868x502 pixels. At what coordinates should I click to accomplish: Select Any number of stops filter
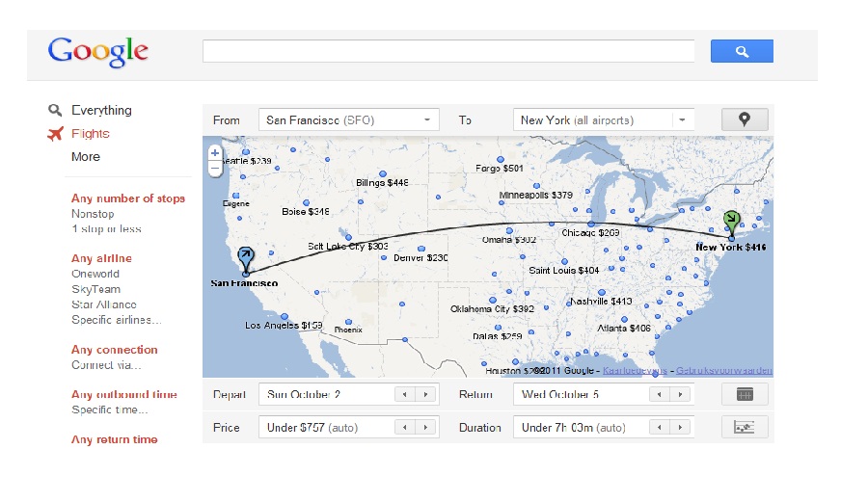coord(128,198)
